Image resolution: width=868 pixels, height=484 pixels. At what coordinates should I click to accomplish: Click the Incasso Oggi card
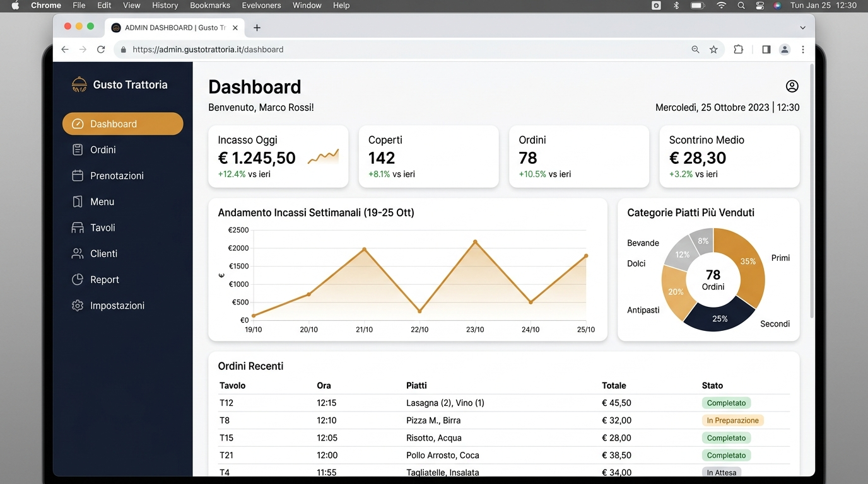[278, 156]
